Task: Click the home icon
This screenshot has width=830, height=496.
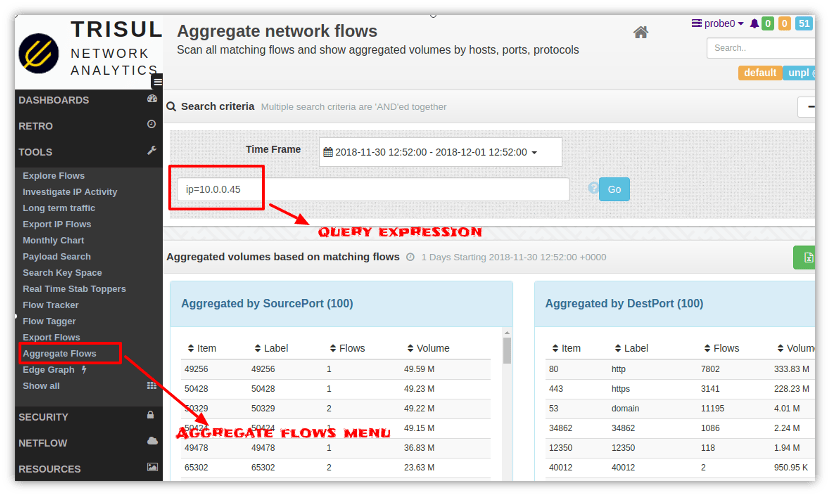Action: 640,32
